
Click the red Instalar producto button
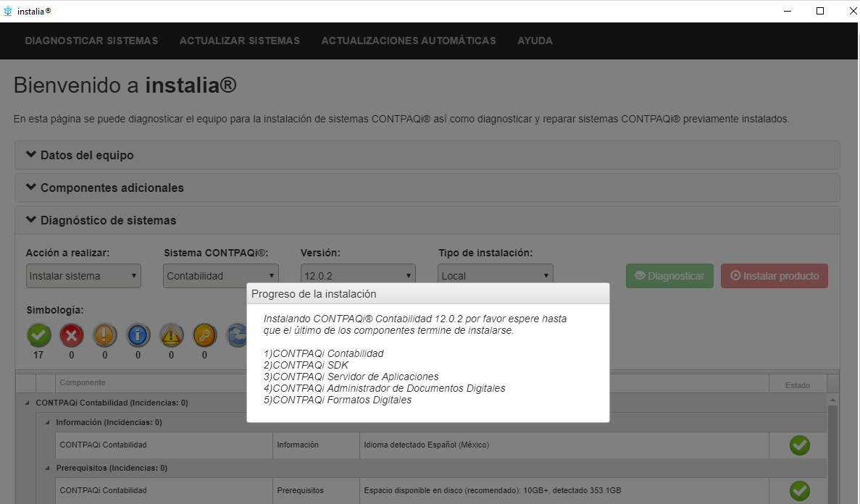click(774, 276)
